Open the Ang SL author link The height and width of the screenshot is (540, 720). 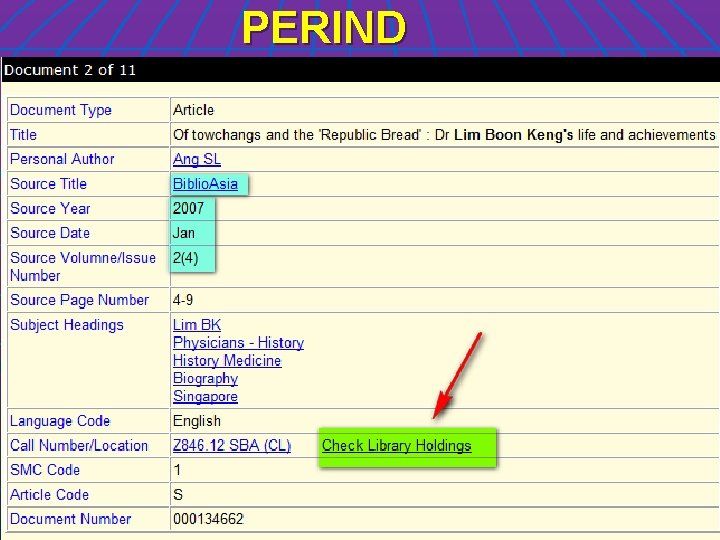[197, 159]
